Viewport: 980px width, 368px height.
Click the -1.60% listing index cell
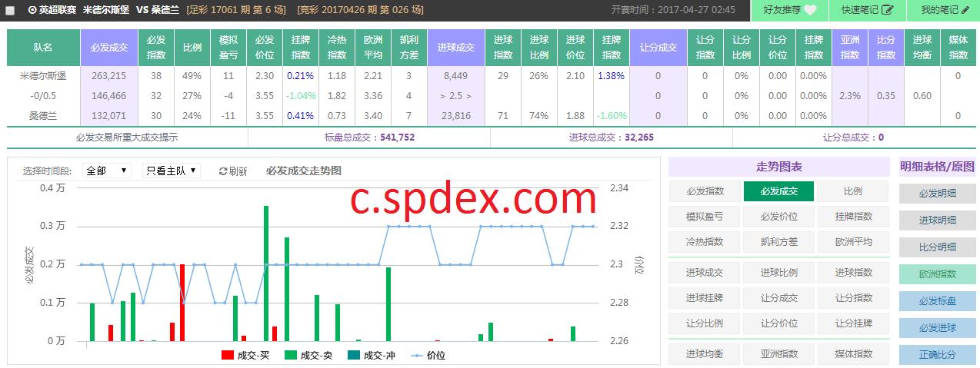(x=611, y=115)
